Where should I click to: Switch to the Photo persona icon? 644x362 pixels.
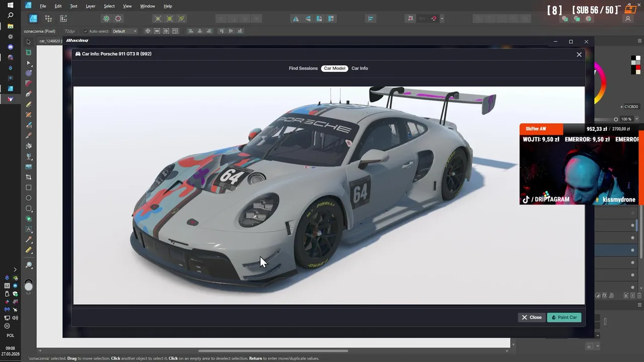click(48, 19)
